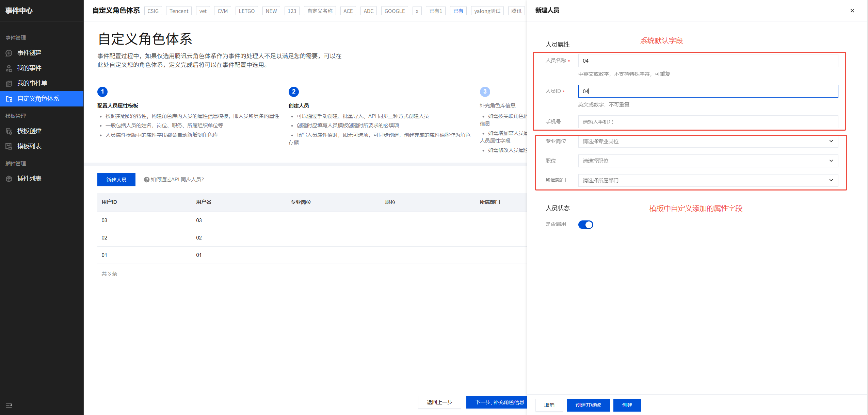
Task: Open 如何通过API 同步人员 link
Action: pos(177,180)
